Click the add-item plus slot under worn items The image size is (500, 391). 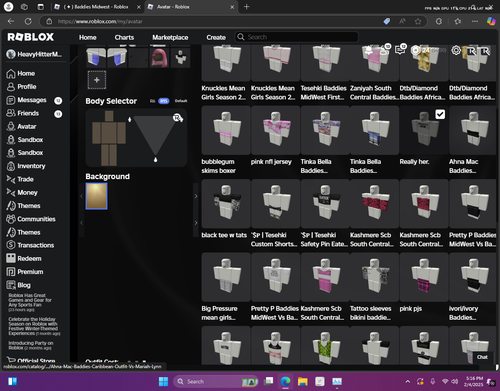[97, 80]
